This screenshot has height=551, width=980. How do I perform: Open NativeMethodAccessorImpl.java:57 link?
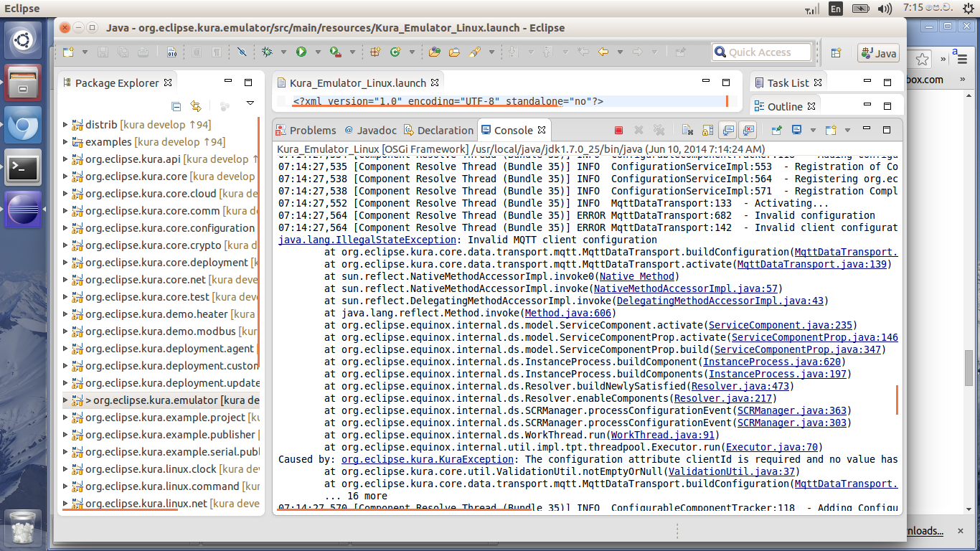coord(687,288)
